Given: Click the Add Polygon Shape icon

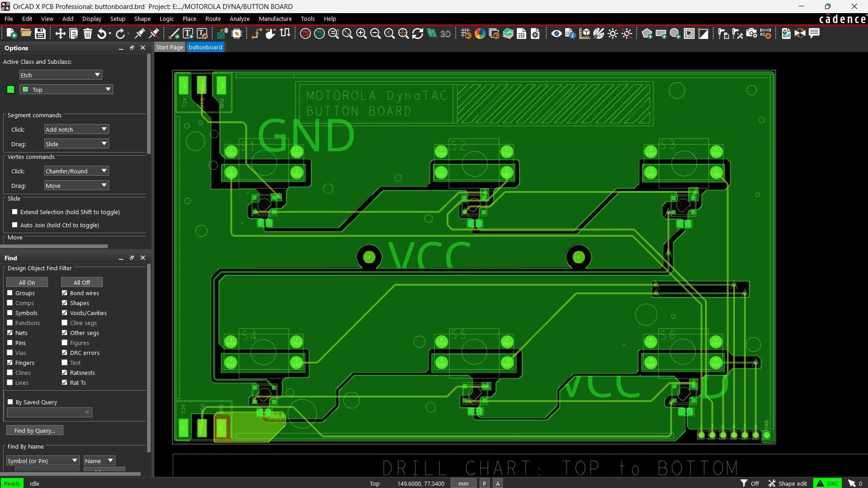Looking at the screenshot, I should point(647,33).
